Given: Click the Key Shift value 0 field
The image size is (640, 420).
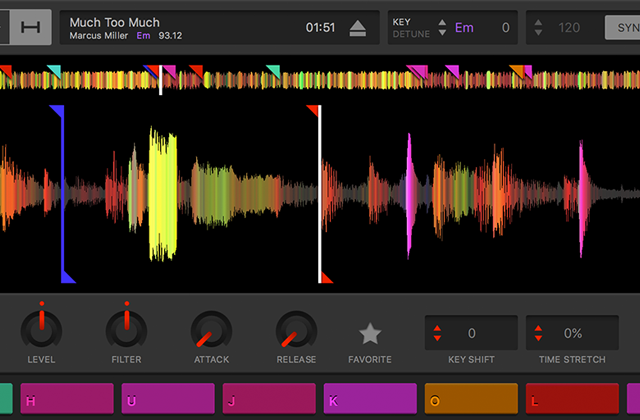Looking at the screenshot, I should point(471,333).
